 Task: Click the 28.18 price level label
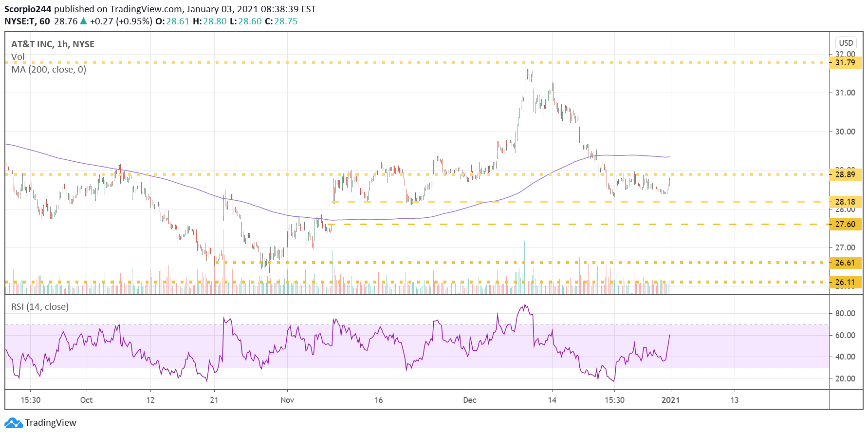(845, 202)
